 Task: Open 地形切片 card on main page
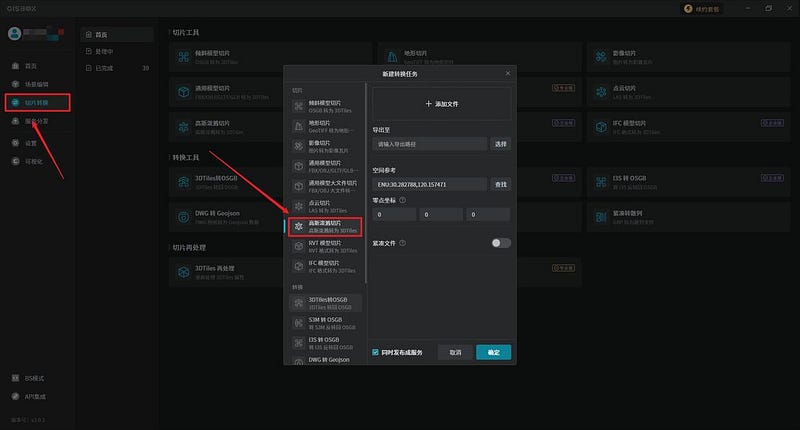click(480, 55)
